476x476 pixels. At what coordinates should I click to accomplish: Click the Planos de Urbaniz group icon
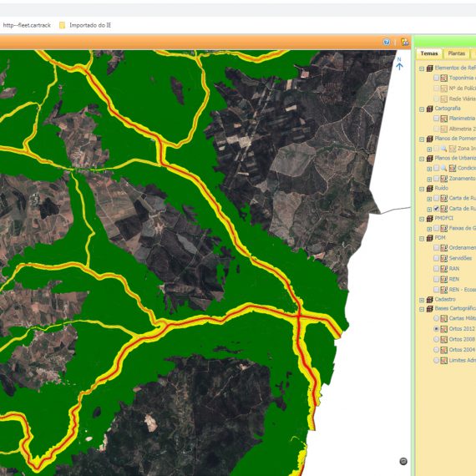pos(429,159)
